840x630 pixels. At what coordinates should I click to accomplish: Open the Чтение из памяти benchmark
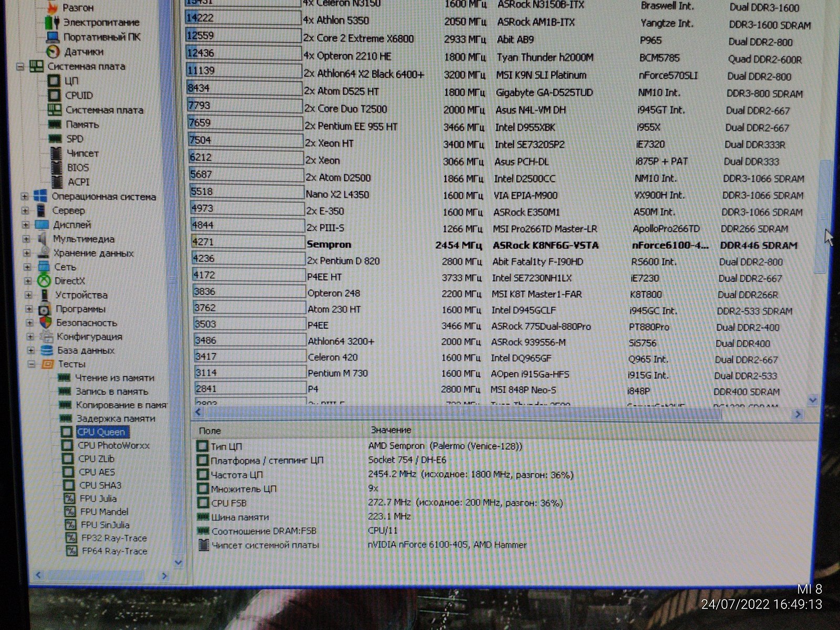click(114, 378)
